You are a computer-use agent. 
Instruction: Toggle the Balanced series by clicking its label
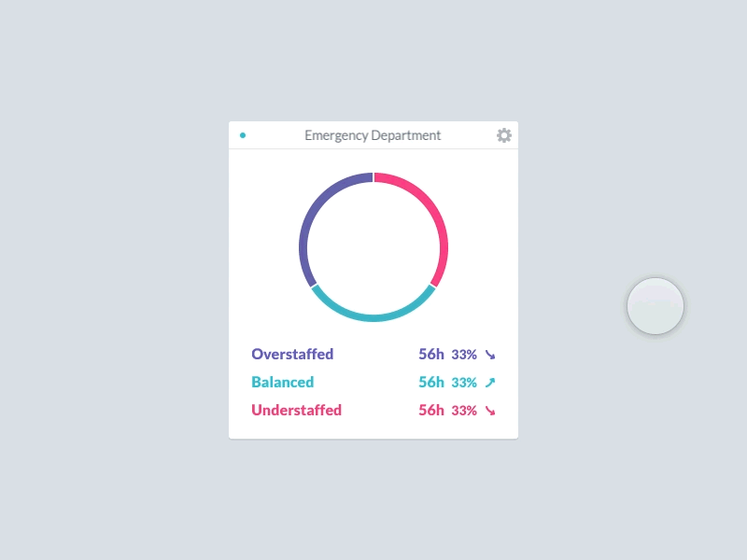282,382
